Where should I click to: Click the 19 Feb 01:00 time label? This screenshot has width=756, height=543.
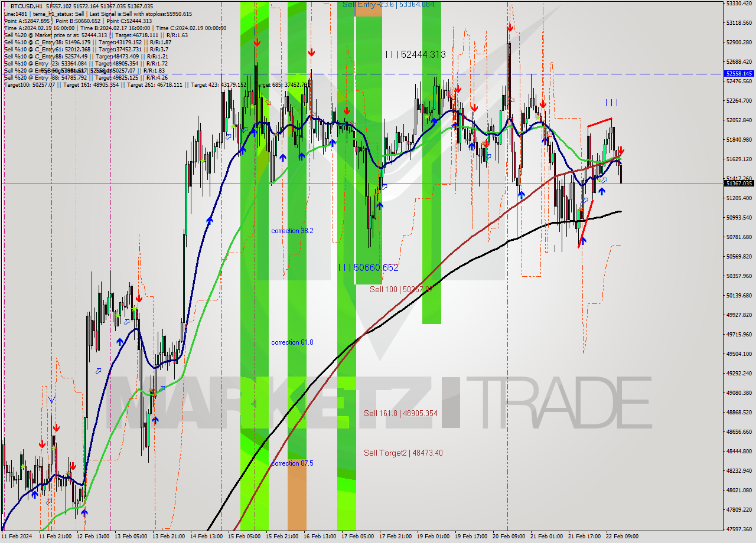434,537
